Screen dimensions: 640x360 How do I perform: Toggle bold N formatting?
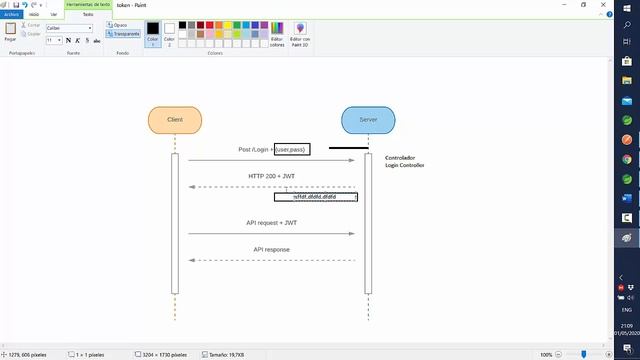[x=68, y=40]
